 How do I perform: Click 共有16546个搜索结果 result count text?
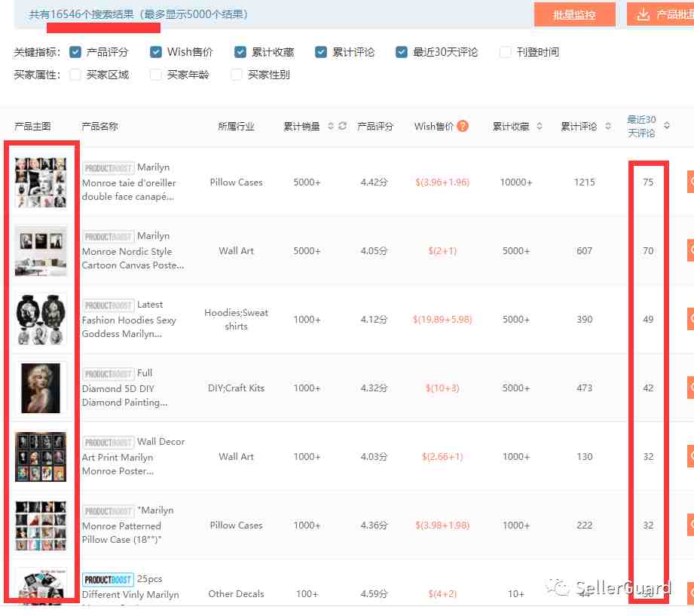click(x=81, y=14)
